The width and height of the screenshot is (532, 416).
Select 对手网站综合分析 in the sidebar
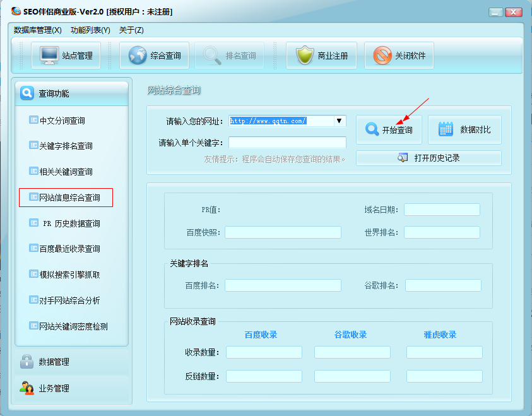tap(69, 300)
